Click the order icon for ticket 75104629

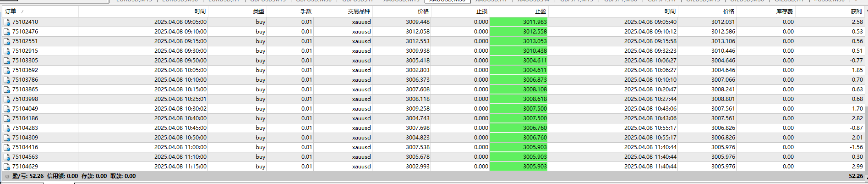click(7, 167)
